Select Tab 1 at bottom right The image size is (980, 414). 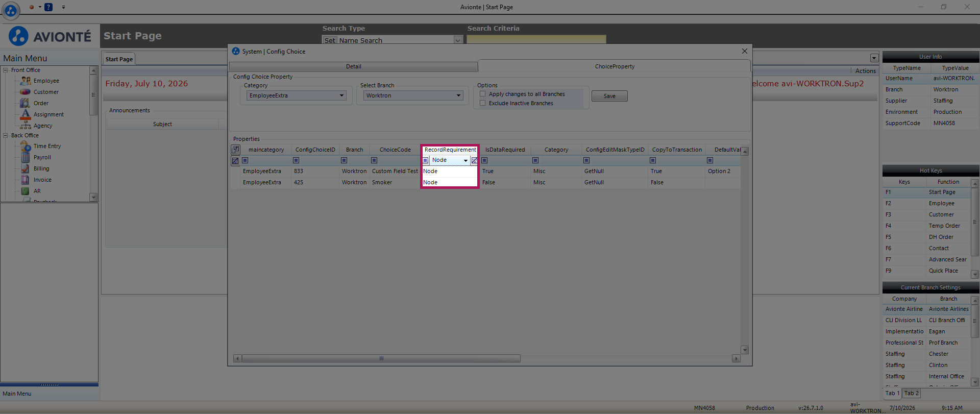point(893,393)
